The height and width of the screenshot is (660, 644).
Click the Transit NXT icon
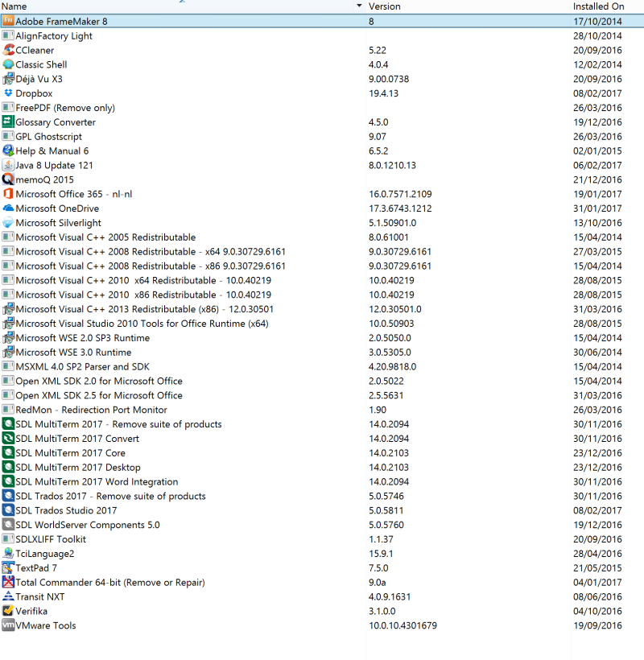[x=8, y=596]
